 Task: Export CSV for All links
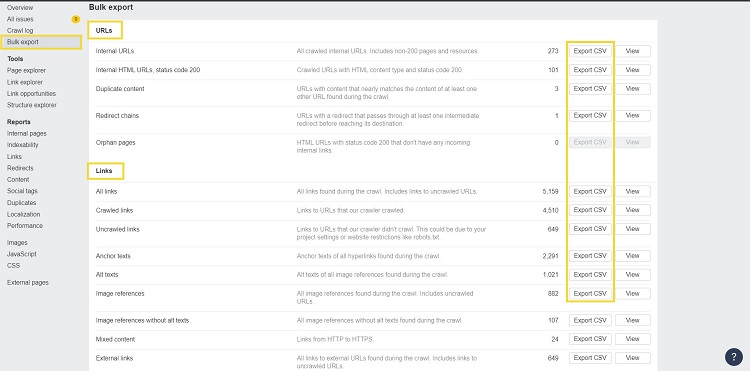(590, 191)
